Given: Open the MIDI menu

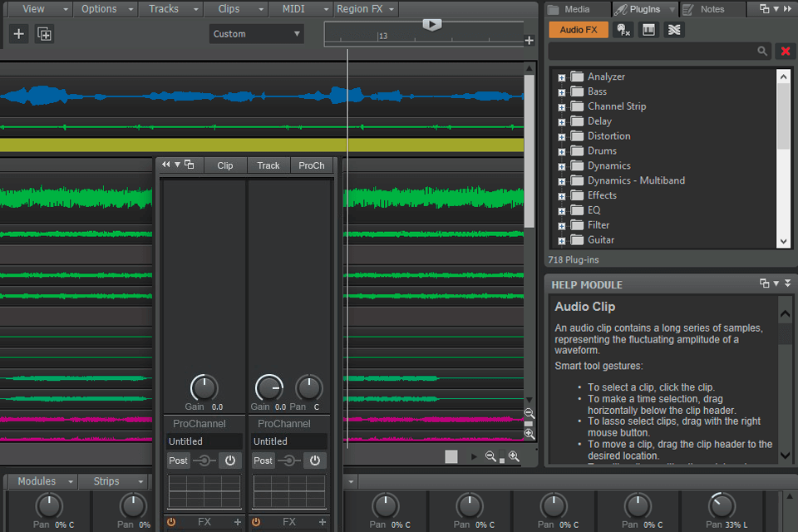Looking at the screenshot, I should coord(300,8).
